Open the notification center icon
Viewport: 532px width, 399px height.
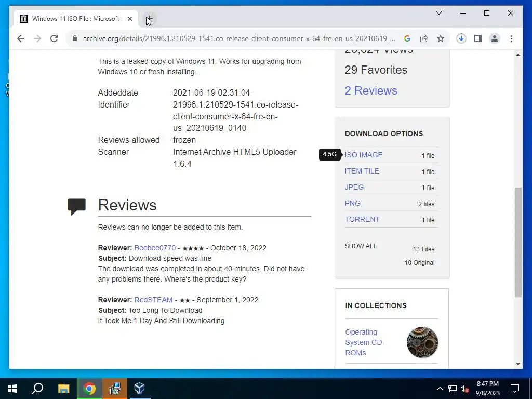click(x=515, y=389)
